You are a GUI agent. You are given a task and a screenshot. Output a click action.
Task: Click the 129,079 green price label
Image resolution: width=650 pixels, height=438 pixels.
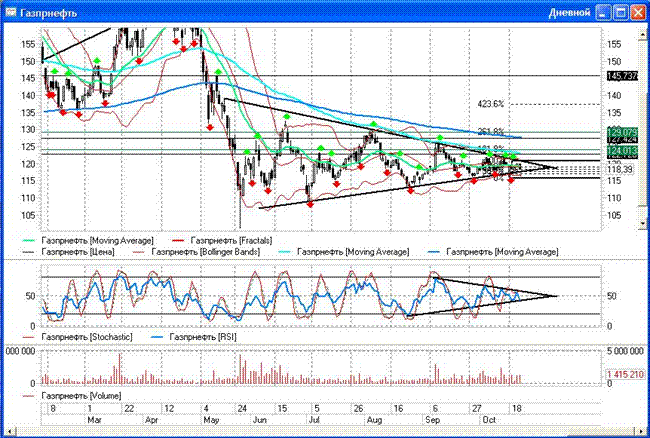(x=622, y=132)
